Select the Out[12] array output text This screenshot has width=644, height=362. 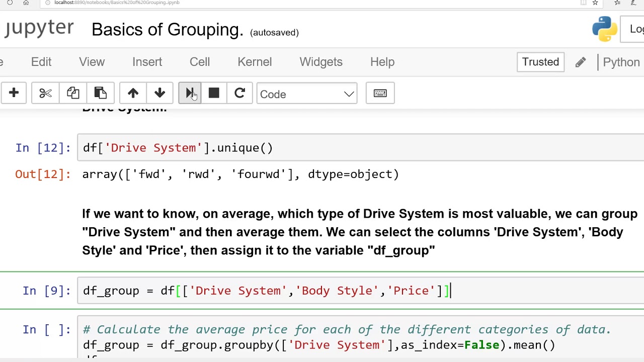pos(240,174)
